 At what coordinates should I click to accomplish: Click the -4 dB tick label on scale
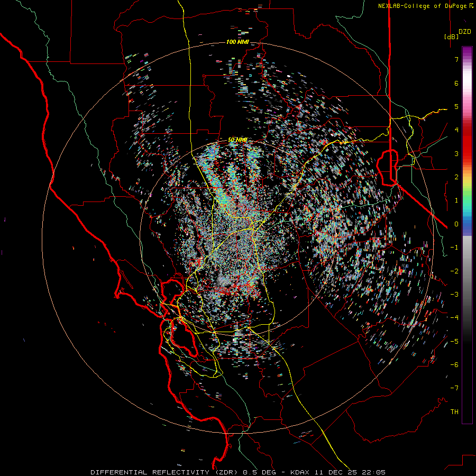click(454, 318)
